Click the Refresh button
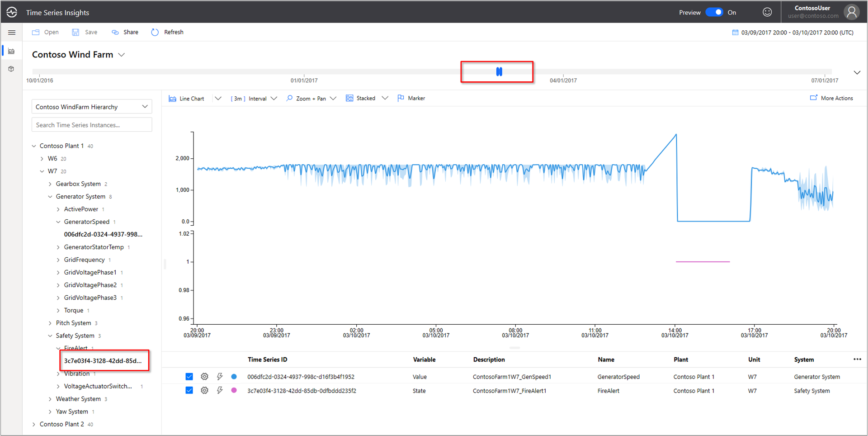The image size is (868, 436). point(167,32)
